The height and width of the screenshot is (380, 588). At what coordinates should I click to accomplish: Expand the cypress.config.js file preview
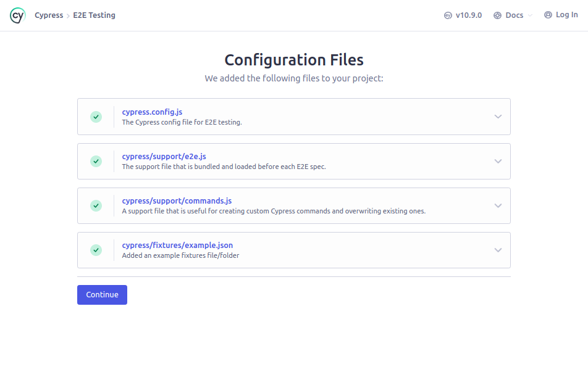click(498, 117)
